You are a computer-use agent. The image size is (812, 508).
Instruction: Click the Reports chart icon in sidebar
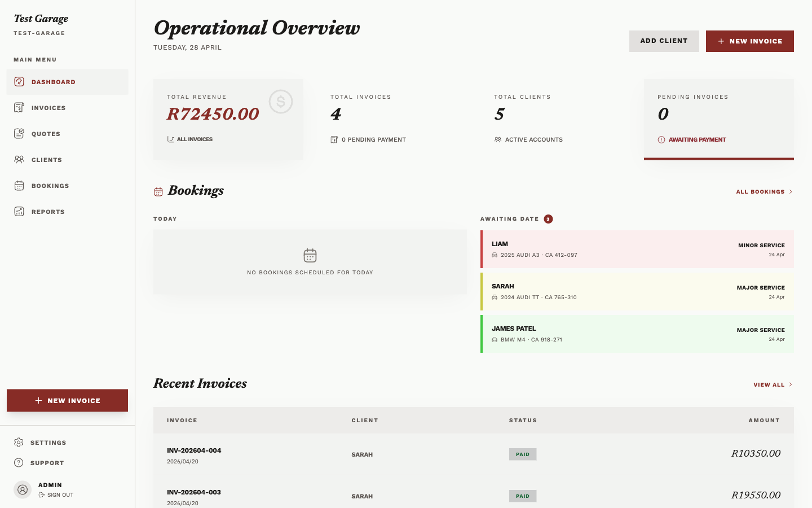point(19,212)
